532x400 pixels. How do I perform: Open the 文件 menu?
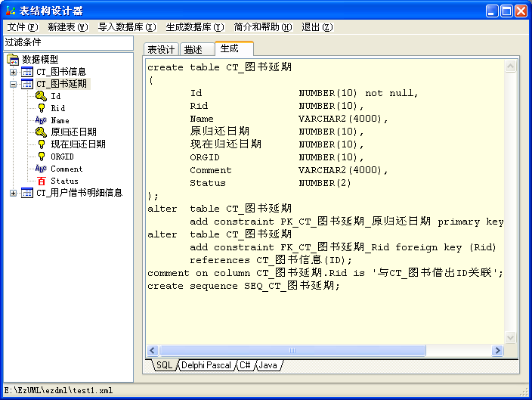[22, 27]
